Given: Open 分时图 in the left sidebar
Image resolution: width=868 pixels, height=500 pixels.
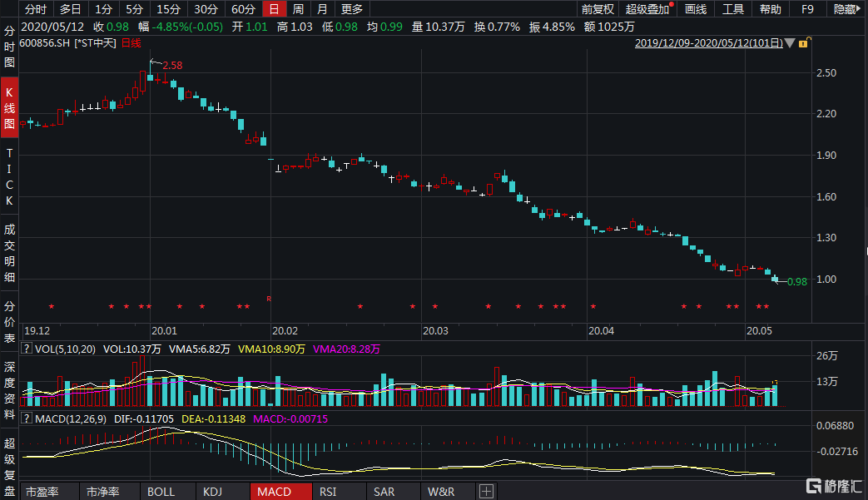Looking at the screenshot, I should pyautogui.click(x=9, y=47).
